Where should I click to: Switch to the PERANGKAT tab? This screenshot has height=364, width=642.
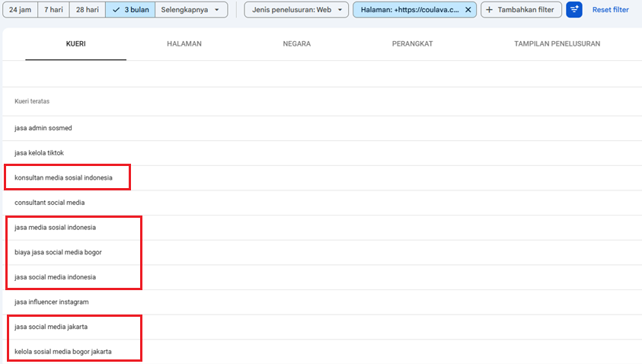click(x=412, y=44)
